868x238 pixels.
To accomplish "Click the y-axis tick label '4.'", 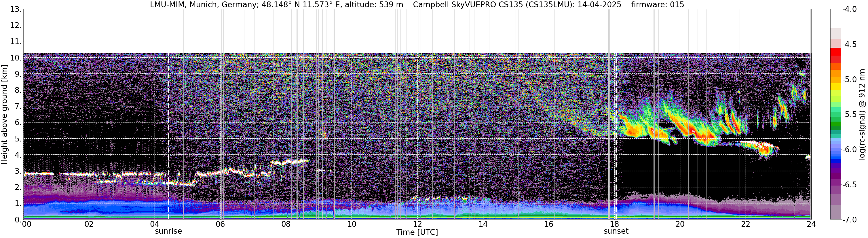I will tap(18, 155).
